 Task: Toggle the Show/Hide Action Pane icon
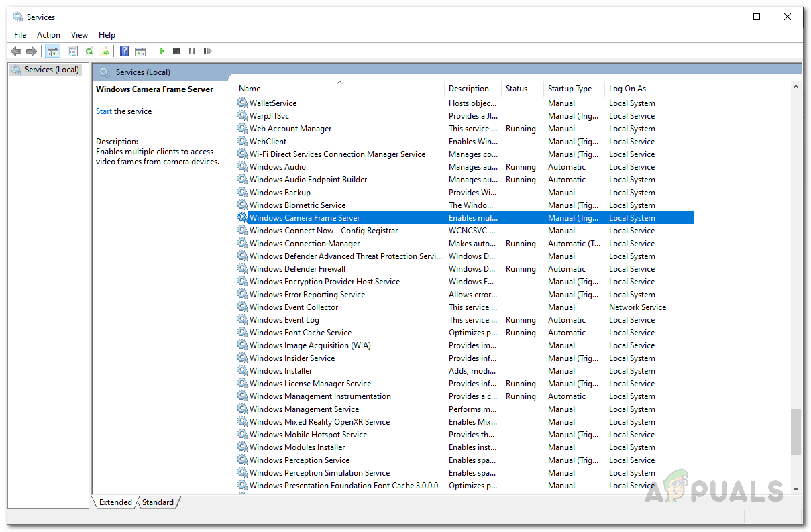(x=140, y=51)
